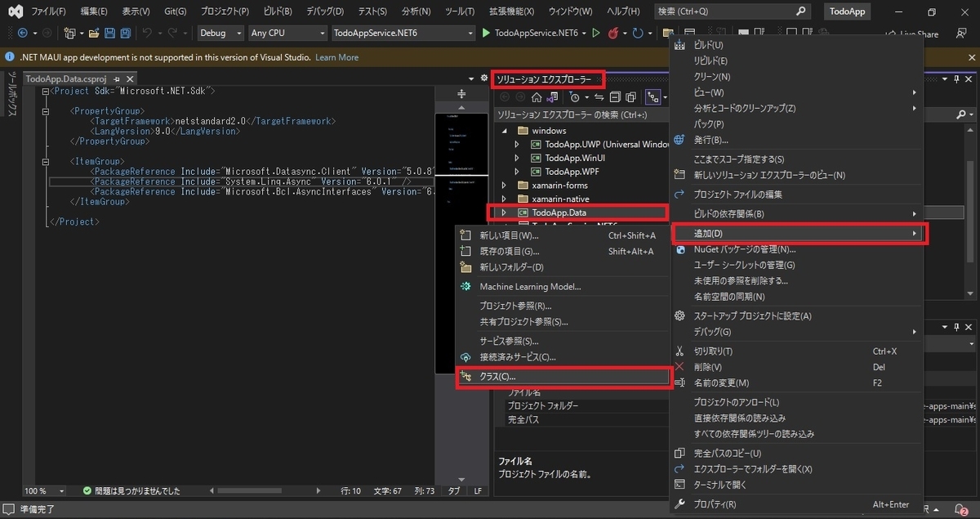Choose 新しい項目(W)... in the submenu
The height and width of the screenshot is (519, 980).
pos(563,235)
